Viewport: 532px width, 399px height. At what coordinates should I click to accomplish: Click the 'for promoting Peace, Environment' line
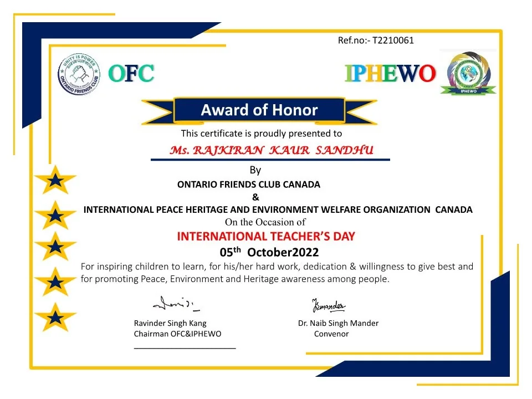(x=235, y=279)
